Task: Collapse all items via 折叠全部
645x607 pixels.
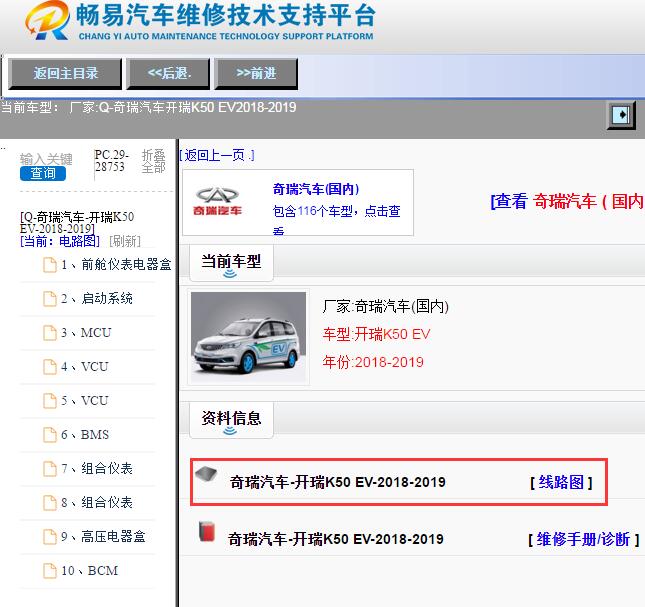Action: coord(153,161)
